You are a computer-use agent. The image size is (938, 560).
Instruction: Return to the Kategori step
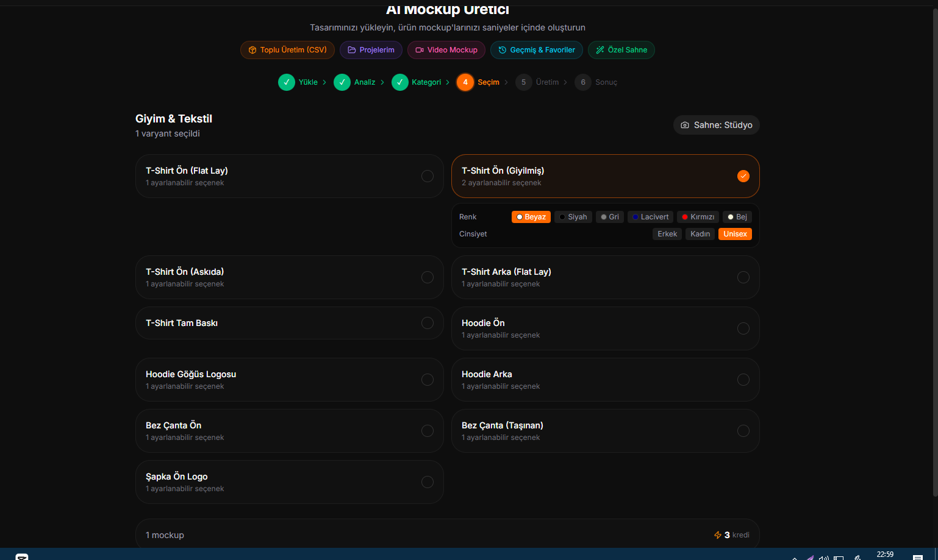click(417, 82)
